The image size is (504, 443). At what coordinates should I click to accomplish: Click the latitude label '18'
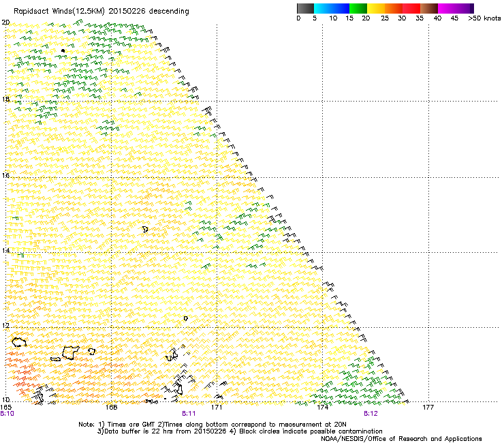click(5, 99)
